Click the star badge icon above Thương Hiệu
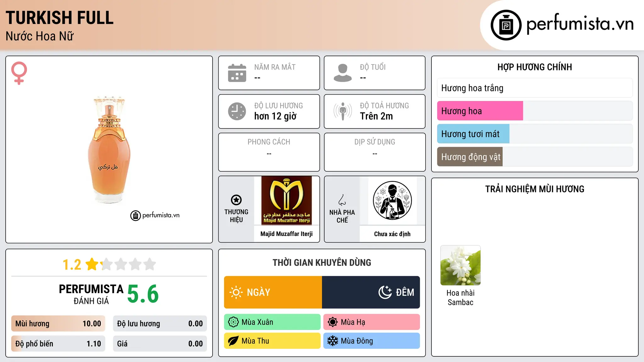 (236, 200)
